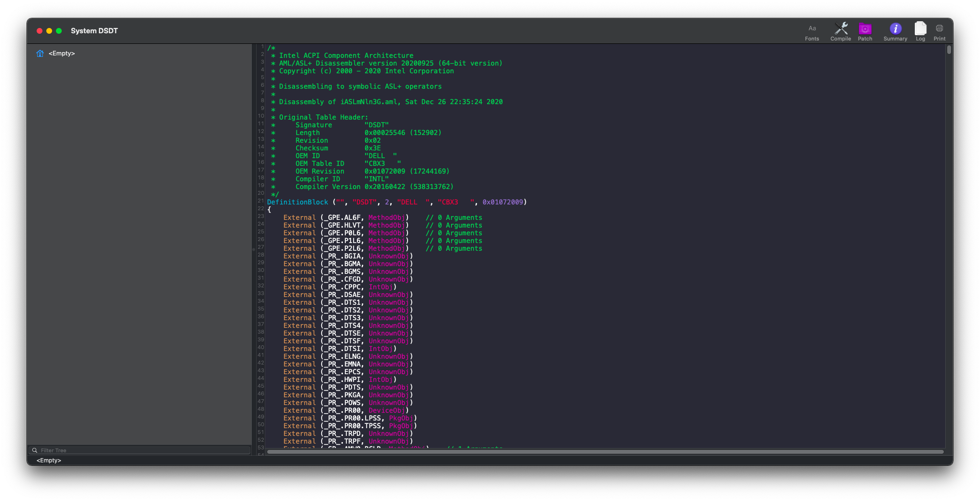Click the External _PR_.PKGA line
Viewport: 980px width, 501px height.
click(348, 395)
